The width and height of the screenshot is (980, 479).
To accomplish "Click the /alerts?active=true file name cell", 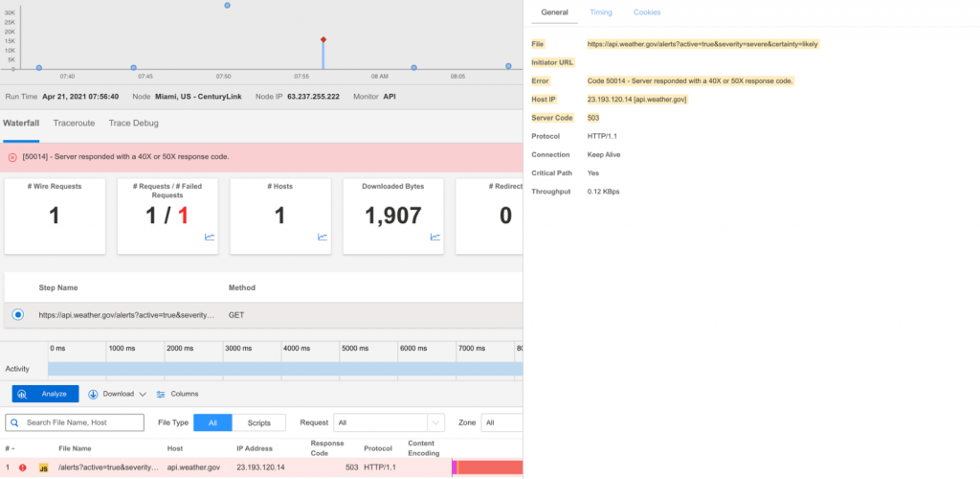I will click(x=109, y=468).
